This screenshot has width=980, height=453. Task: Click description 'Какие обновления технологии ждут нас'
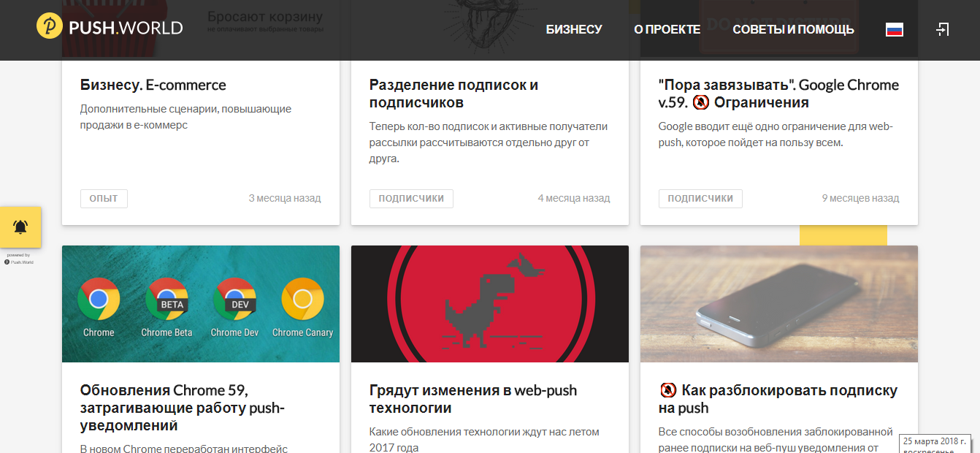click(x=484, y=439)
